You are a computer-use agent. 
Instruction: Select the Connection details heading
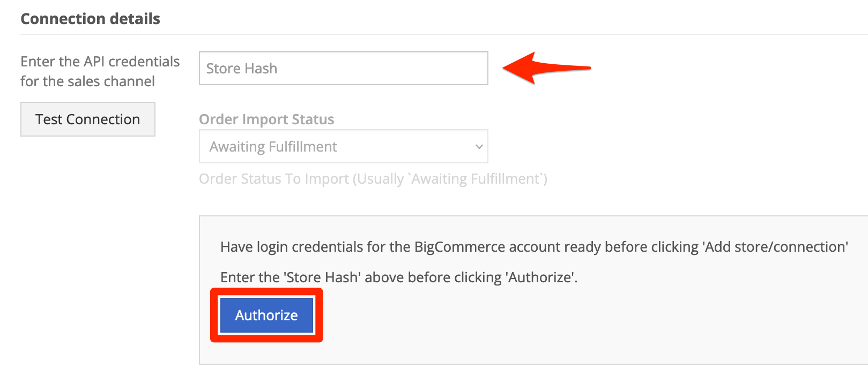[x=90, y=19]
